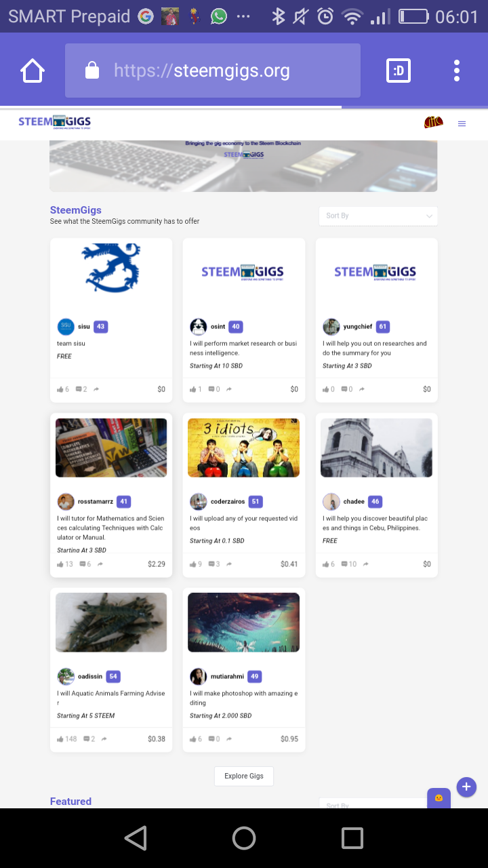Screen dimensions: 488x868
Task: Open user osint's profile name
Action: click(x=218, y=327)
